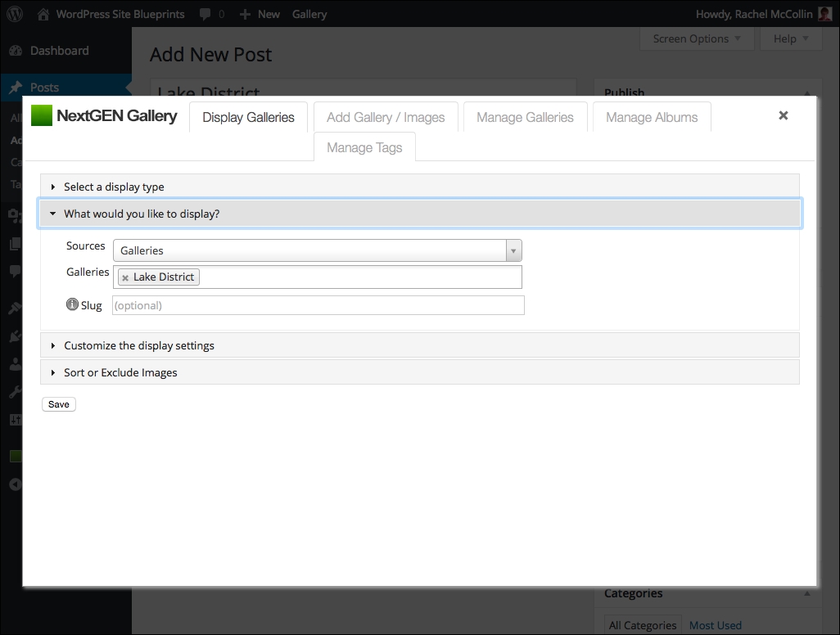Click the Slug info icon
Viewport: 840px width, 635px height.
(72, 304)
